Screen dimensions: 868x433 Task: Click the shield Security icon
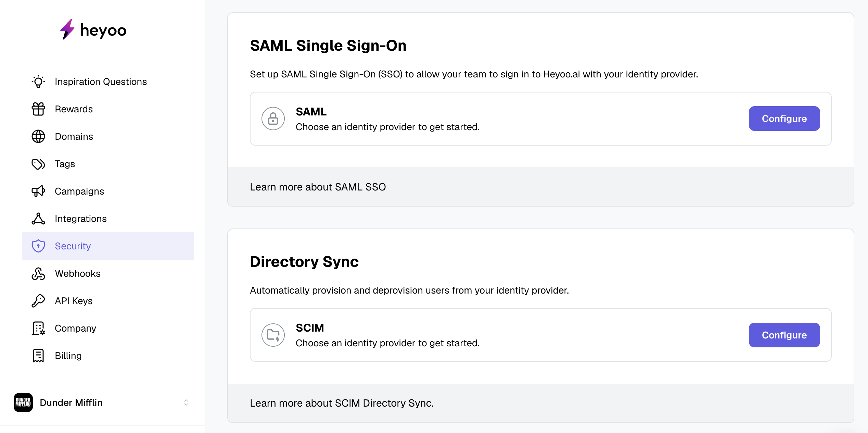click(x=38, y=246)
